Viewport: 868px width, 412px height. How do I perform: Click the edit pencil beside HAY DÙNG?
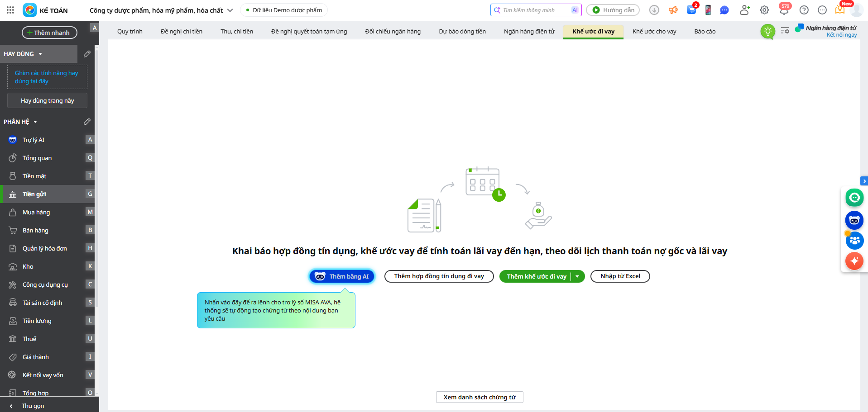click(x=87, y=54)
